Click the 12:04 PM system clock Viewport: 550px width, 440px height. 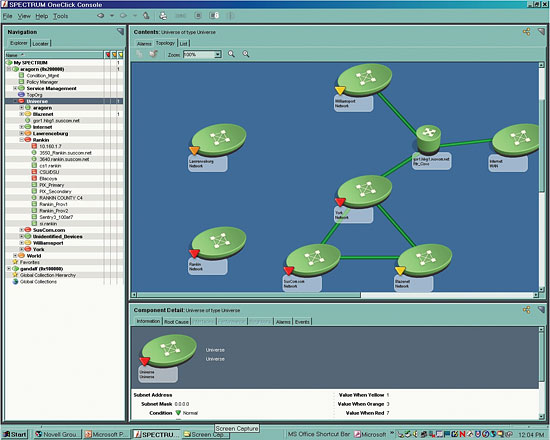click(531, 435)
